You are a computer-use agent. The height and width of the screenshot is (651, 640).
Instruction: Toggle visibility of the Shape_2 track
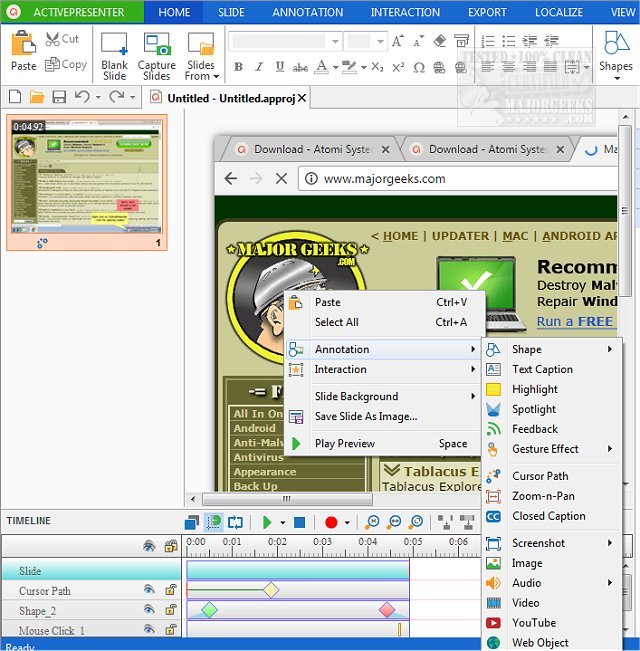tap(149, 609)
